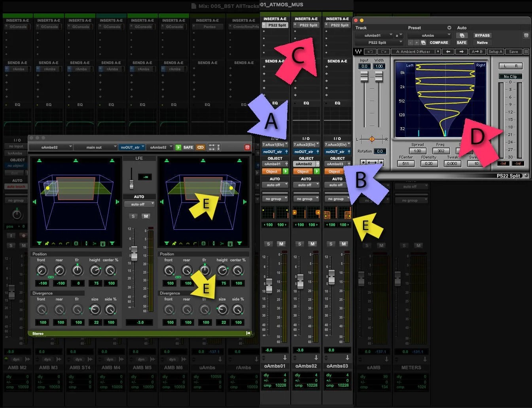Open the 7.xAux1(Elv) input selector
This screenshot has height=408, width=532.
pos(275,145)
